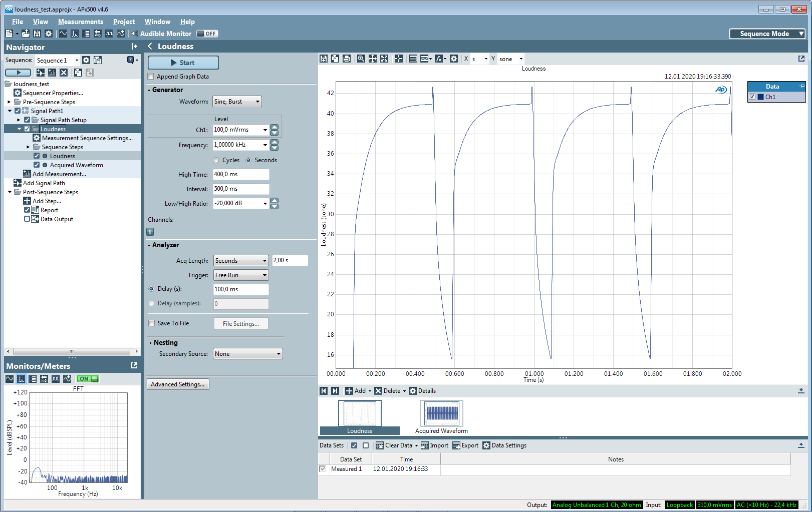This screenshot has width=812, height=512.
Task: Open the graph data grid view icon
Action: tap(413, 59)
